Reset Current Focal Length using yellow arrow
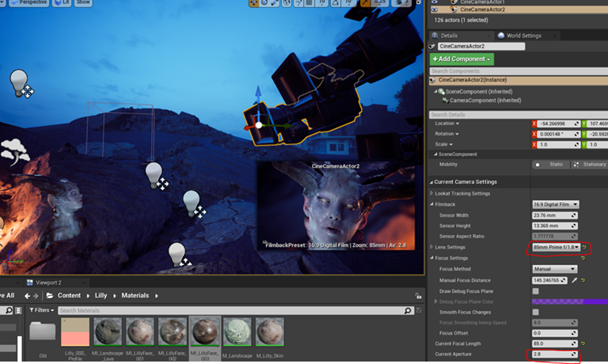 583,343
